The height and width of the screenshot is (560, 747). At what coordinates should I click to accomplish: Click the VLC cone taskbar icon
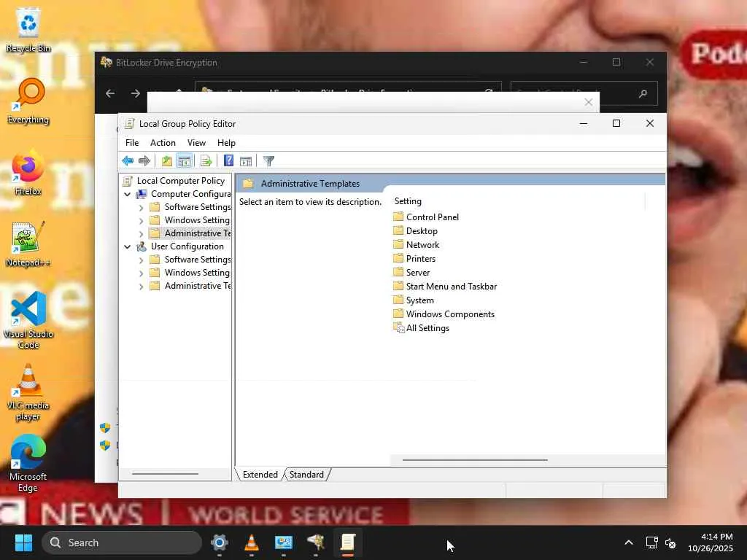tap(251, 542)
